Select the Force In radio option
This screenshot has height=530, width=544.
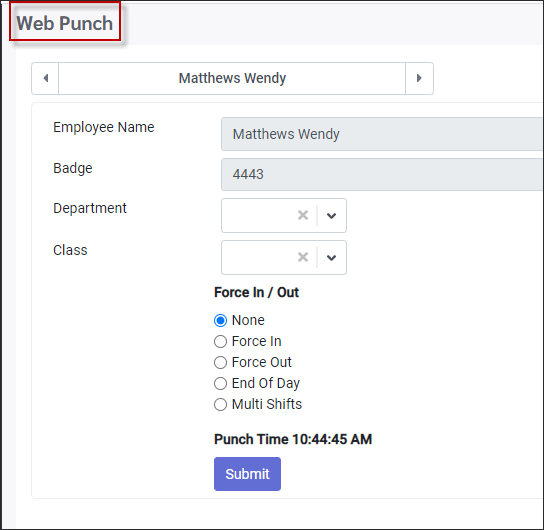coord(220,341)
